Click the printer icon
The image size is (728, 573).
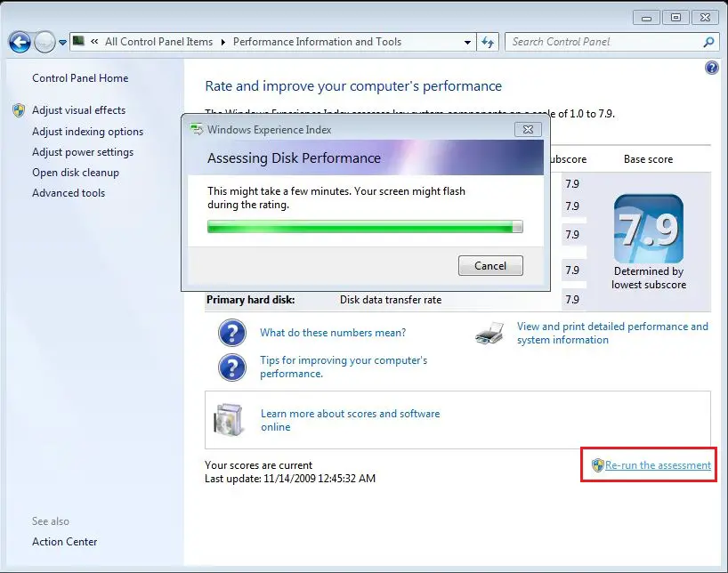(x=489, y=333)
